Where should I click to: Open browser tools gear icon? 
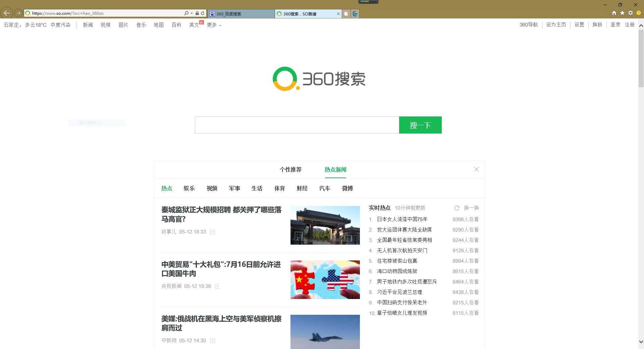pyautogui.click(x=631, y=13)
